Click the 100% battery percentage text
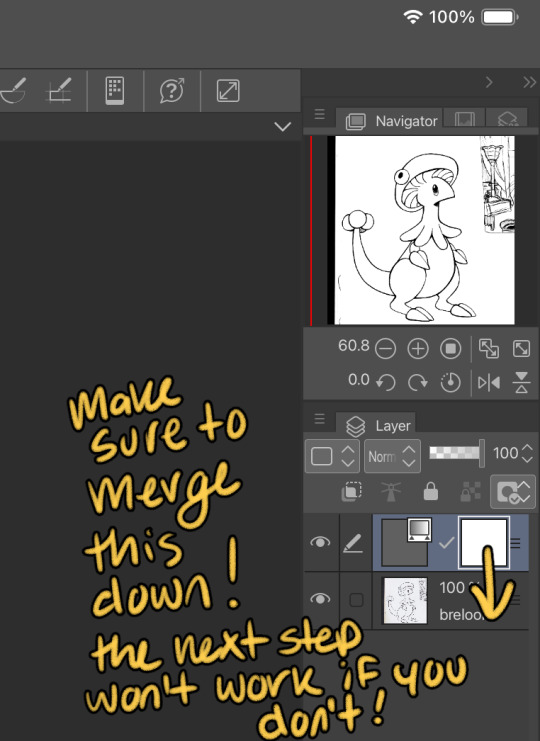This screenshot has height=741, width=540. pos(451,17)
